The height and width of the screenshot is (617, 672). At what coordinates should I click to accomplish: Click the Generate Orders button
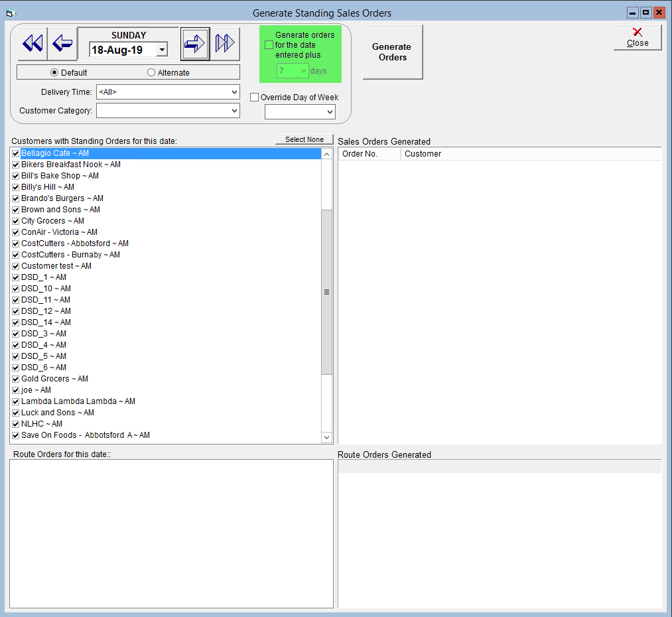(393, 52)
